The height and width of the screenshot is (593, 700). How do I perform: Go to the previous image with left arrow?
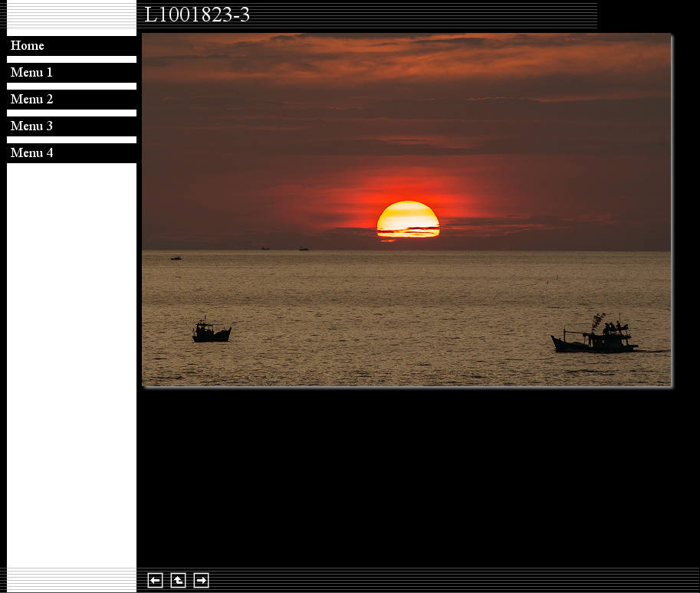pos(155,581)
